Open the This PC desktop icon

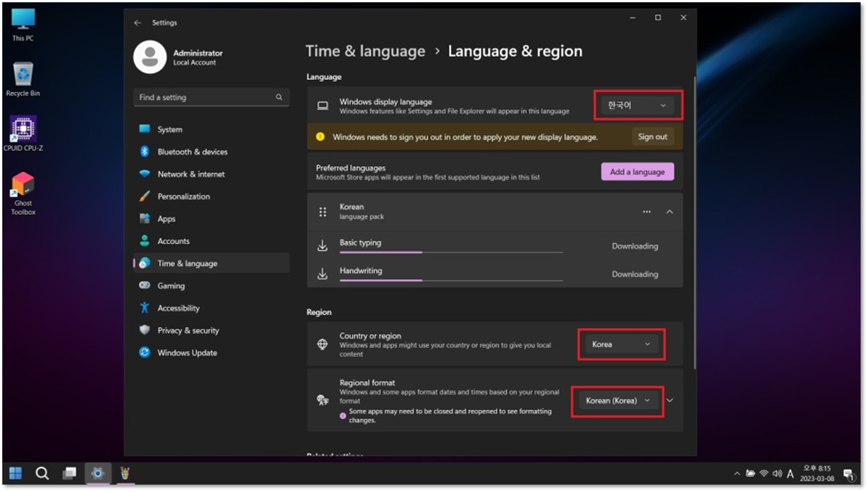point(23,25)
